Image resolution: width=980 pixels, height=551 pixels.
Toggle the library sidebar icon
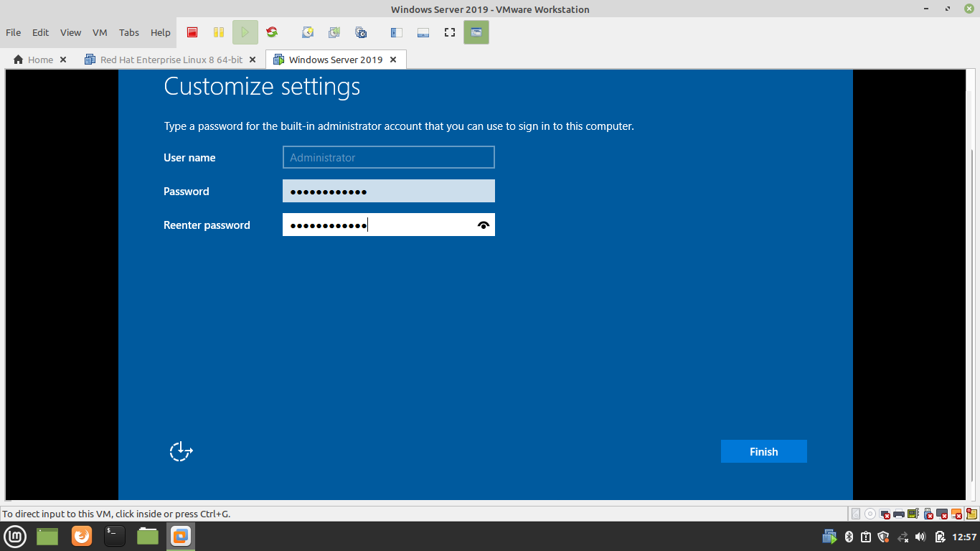pos(396,32)
